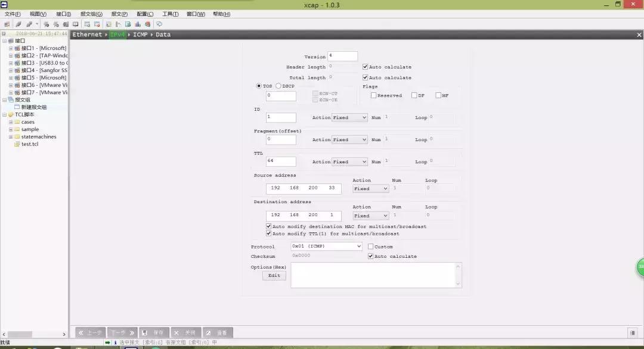This screenshot has height=349, width=644.
Task: Select the sample folder in tree
Action: tap(30, 129)
